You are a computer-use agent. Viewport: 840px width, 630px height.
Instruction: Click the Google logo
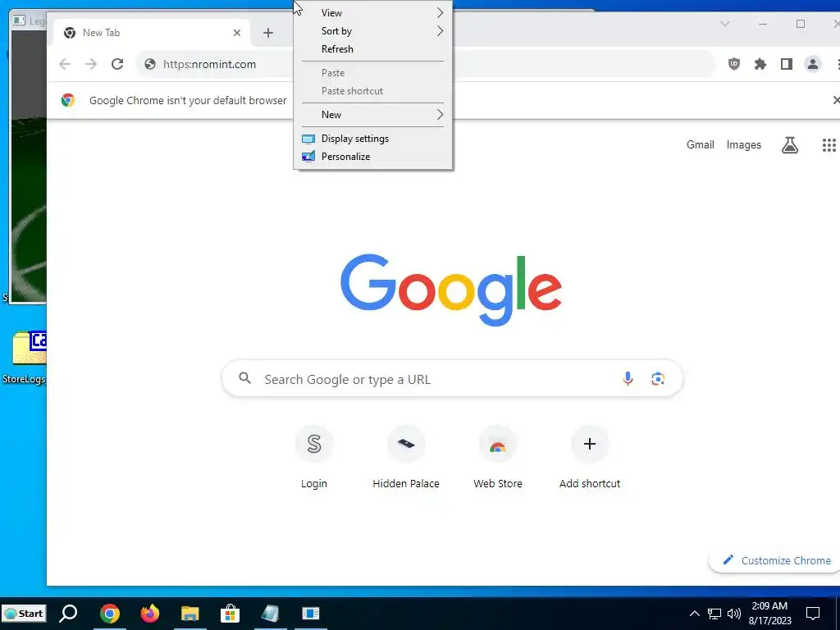(451, 290)
